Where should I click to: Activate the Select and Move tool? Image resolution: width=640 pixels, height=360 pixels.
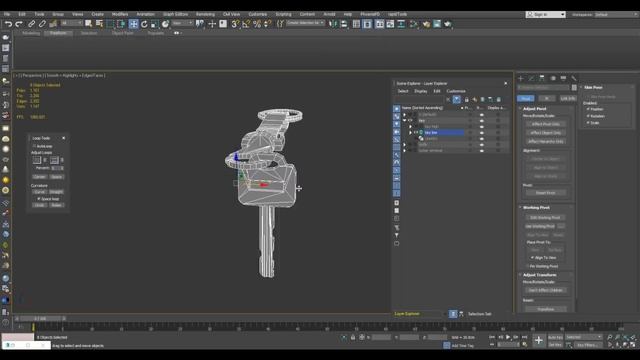(x=133, y=24)
